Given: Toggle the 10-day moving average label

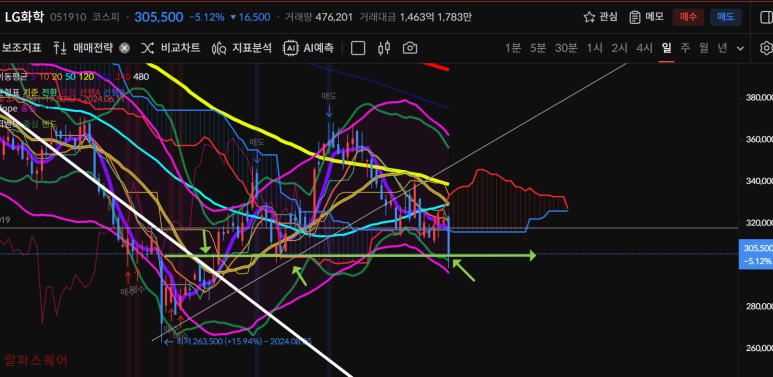Looking at the screenshot, I should tap(45, 77).
